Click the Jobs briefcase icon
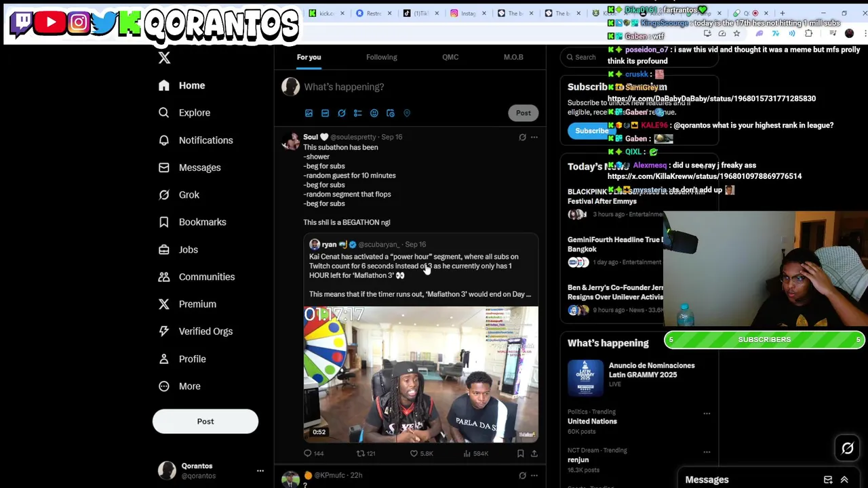The width and height of the screenshot is (868, 488). click(x=163, y=249)
